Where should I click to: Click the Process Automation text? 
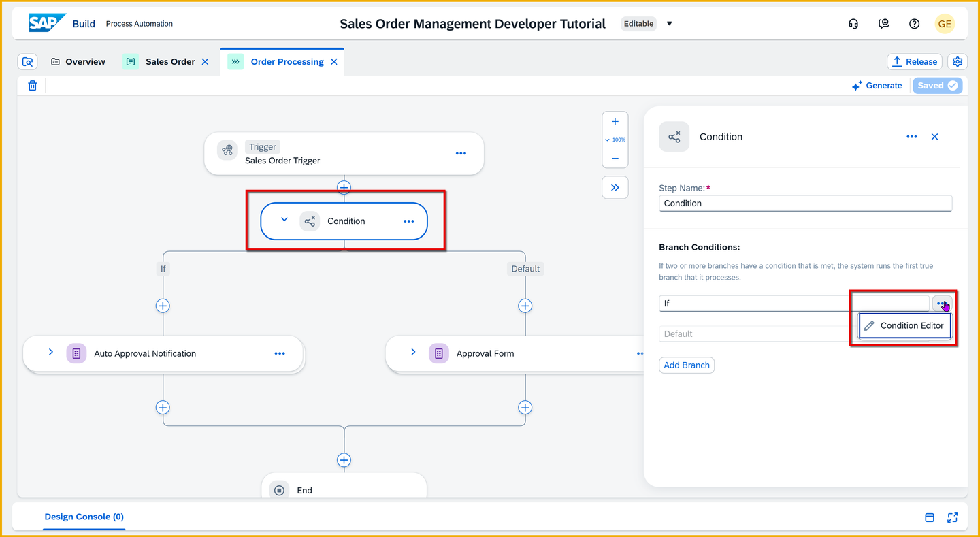140,24
